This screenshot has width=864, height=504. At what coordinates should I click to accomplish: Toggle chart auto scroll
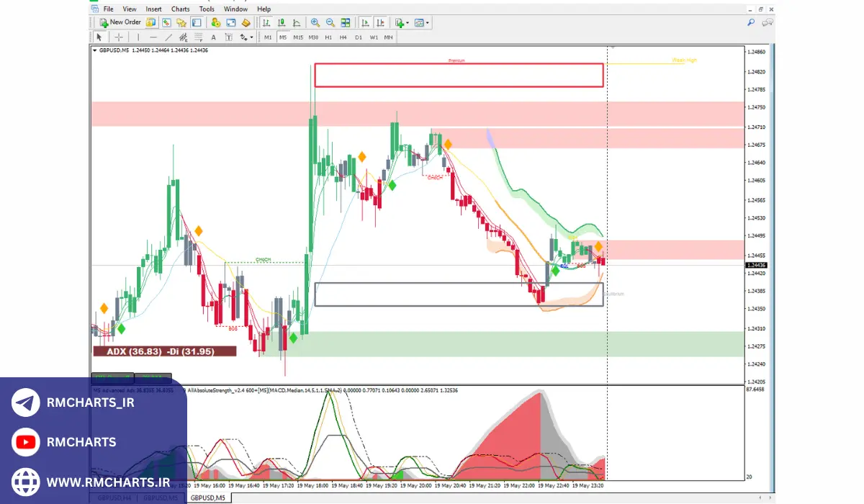click(366, 22)
